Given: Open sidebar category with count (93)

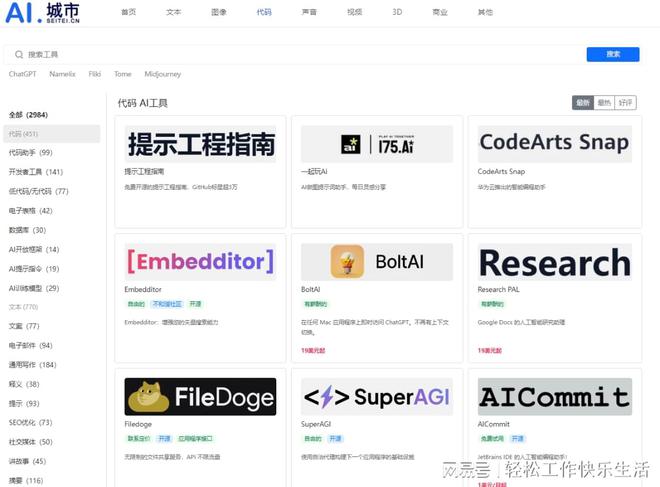Looking at the screenshot, I should (24, 403).
